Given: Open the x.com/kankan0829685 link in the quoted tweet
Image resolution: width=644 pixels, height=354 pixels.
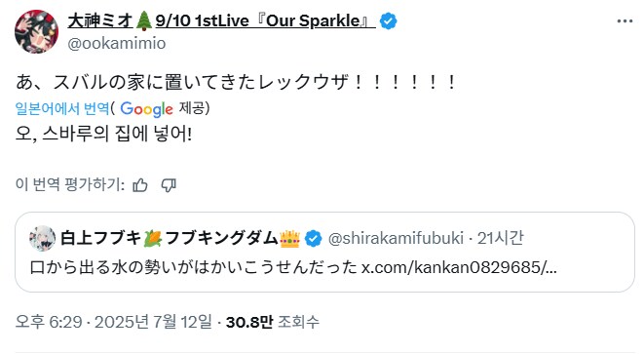Looking at the screenshot, I should pyautogui.click(x=459, y=267).
